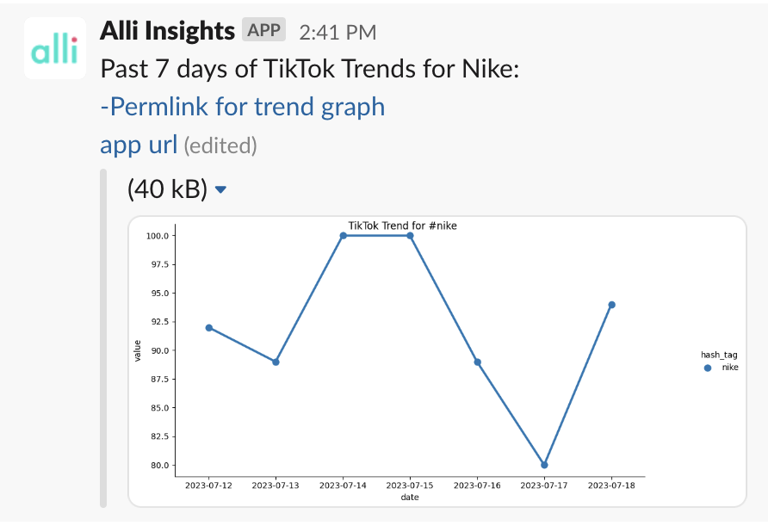Click the nike legend marker dot
The width and height of the screenshot is (768, 532).
point(708,368)
